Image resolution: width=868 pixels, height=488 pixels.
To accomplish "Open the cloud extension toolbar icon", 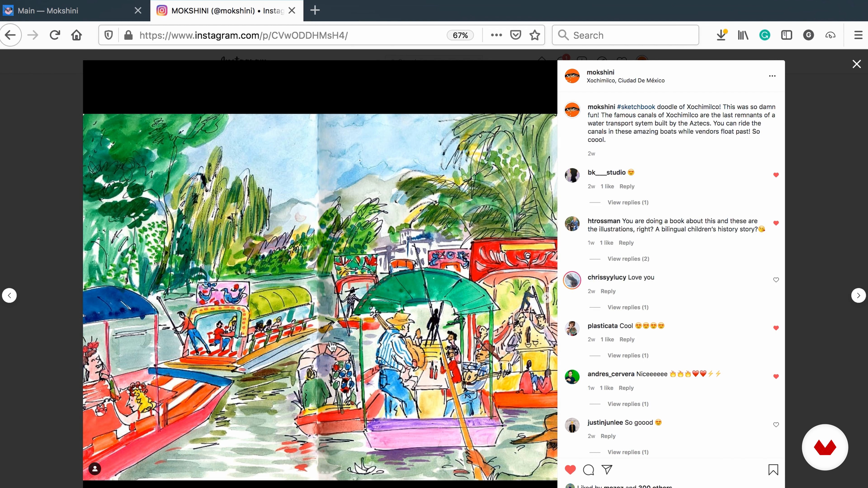I will pos(830,35).
